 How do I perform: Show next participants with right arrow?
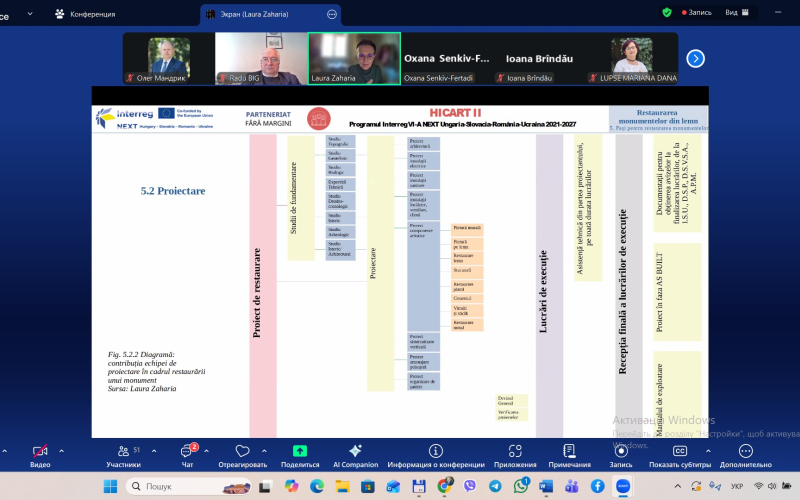point(695,58)
